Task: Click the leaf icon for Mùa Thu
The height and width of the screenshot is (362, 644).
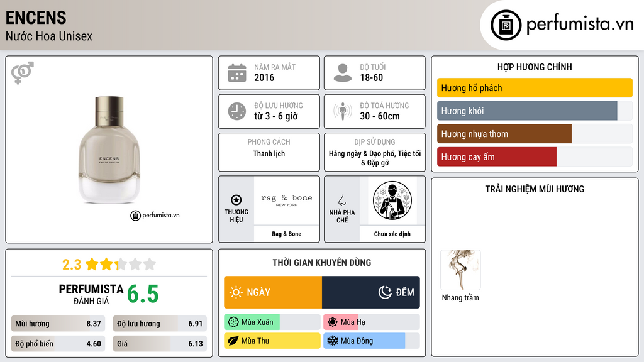Action: pyautogui.click(x=233, y=341)
